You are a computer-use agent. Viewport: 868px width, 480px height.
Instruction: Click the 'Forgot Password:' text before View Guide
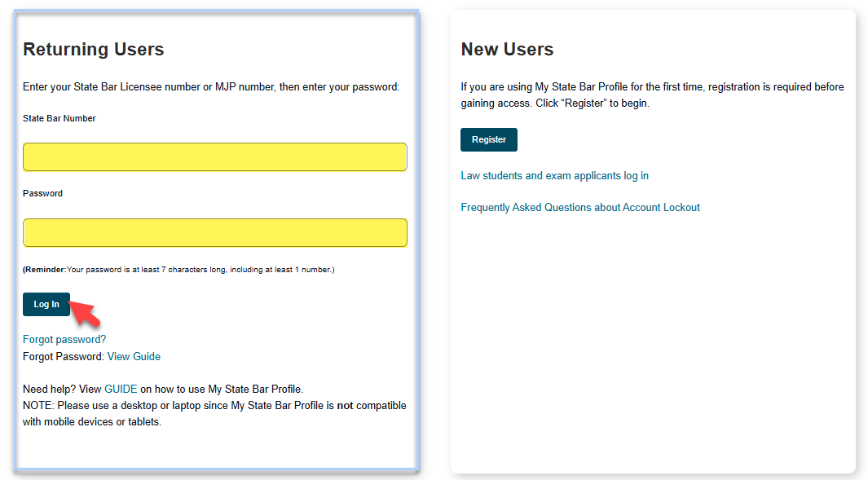click(x=63, y=356)
